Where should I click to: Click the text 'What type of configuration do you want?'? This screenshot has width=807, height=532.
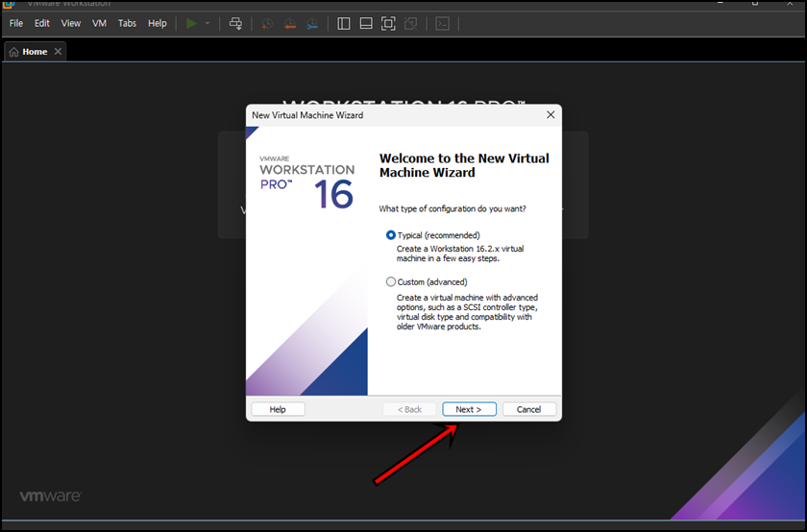pos(452,209)
